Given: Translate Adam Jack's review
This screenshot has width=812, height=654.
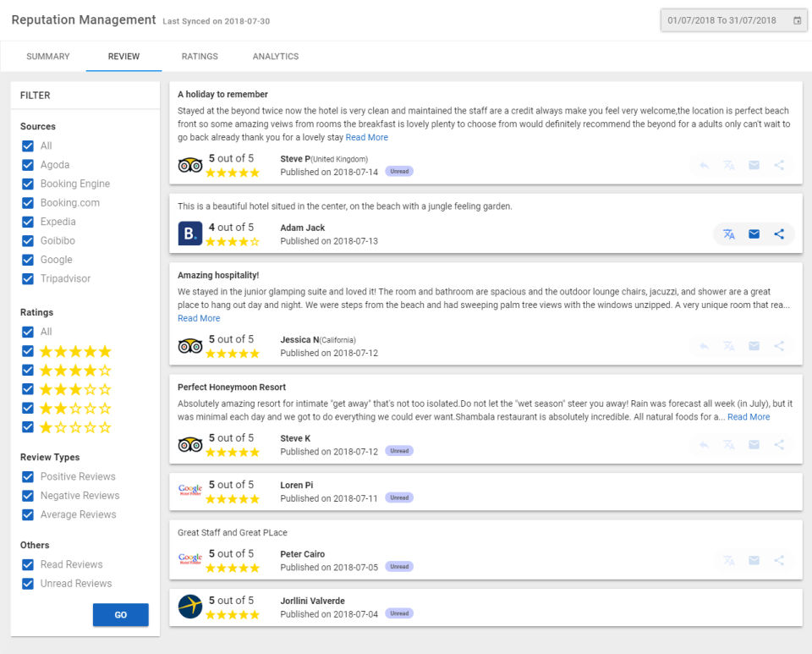Looking at the screenshot, I should coord(729,234).
